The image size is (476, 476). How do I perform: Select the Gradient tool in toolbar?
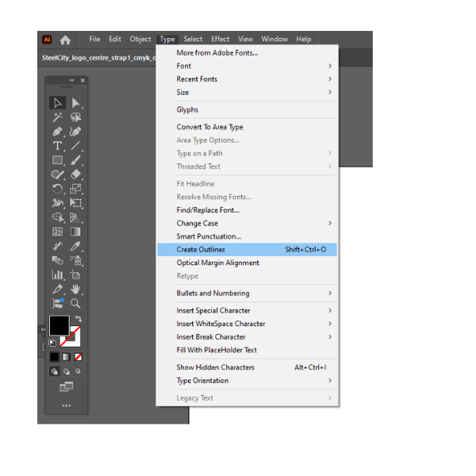point(75,232)
